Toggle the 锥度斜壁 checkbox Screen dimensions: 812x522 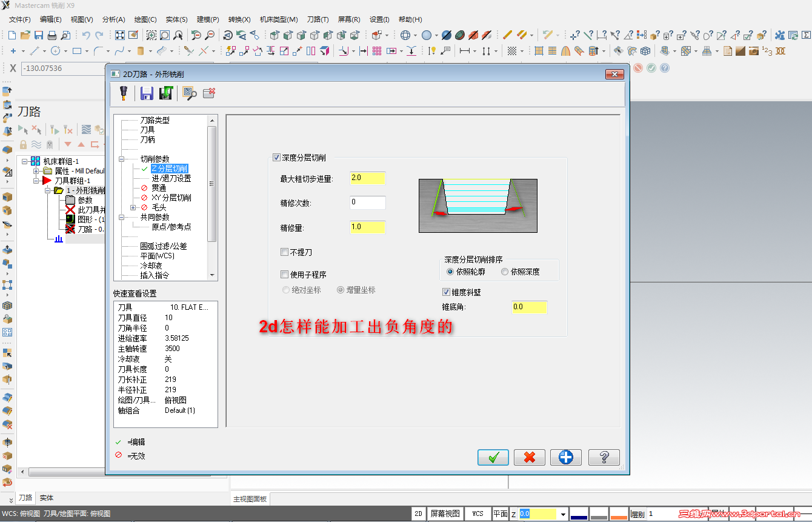click(x=447, y=292)
